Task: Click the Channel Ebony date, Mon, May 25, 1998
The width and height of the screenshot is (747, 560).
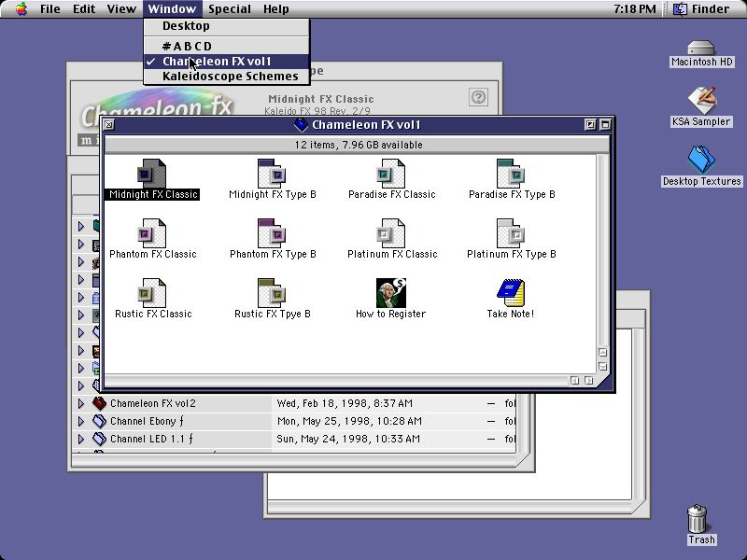Action: click(349, 421)
